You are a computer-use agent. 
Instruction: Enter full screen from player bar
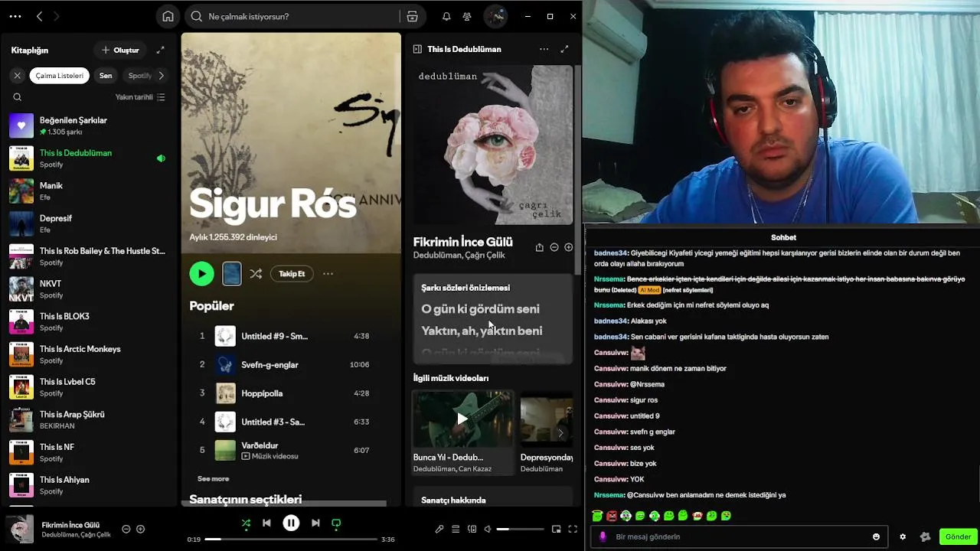coord(572,529)
